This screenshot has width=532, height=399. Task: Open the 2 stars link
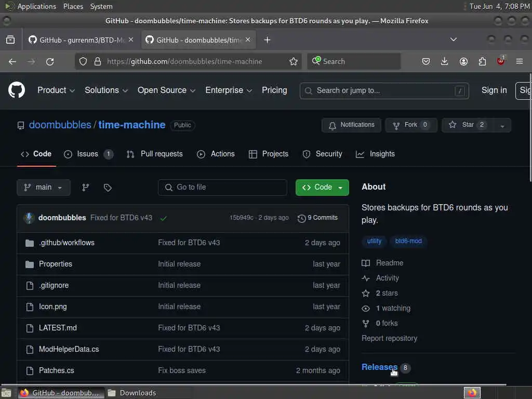pyautogui.click(x=380, y=293)
